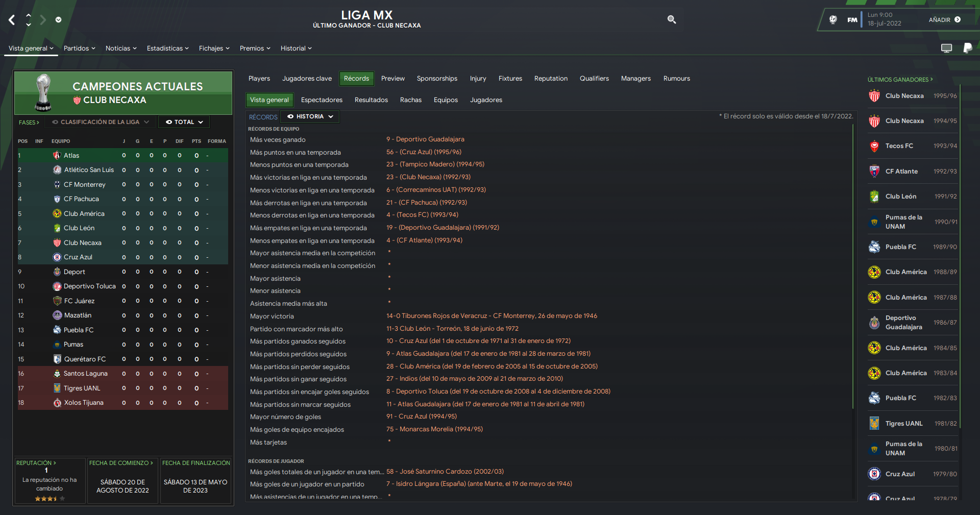980x515 pixels.
Task: Switch to the Sponsorships tab
Action: pyautogui.click(x=437, y=79)
